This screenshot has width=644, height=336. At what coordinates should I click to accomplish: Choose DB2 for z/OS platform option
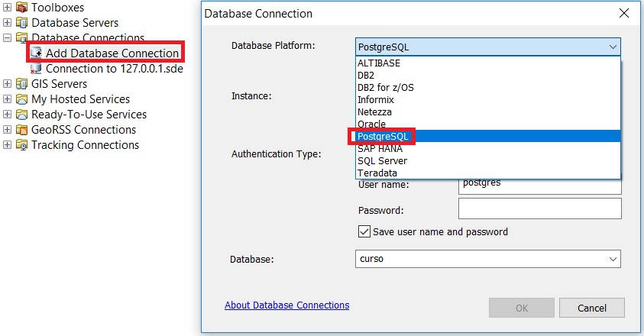click(x=488, y=88)
